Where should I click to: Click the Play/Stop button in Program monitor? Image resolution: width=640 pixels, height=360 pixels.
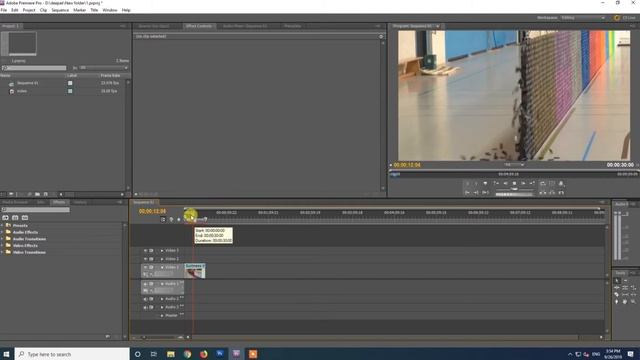point(514,184)
